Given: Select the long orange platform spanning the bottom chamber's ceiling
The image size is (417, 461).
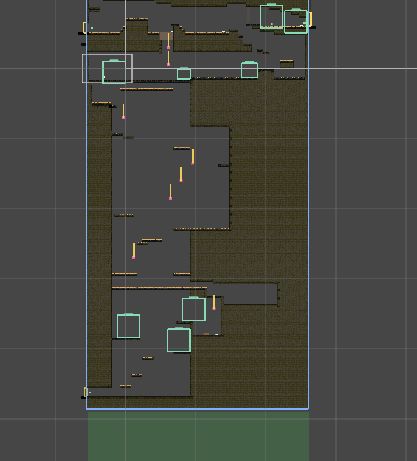Looking at the screenshot, I should coord(159,287).
